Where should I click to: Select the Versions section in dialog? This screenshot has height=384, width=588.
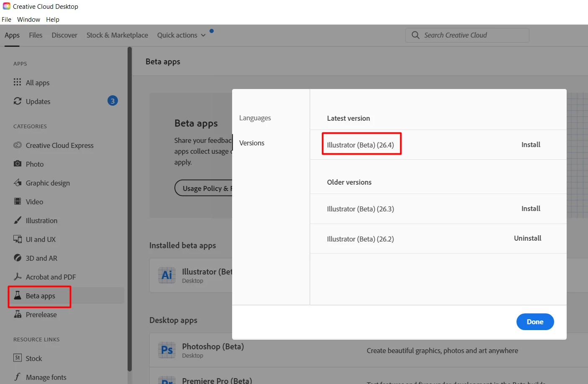(x=252, y=143)
